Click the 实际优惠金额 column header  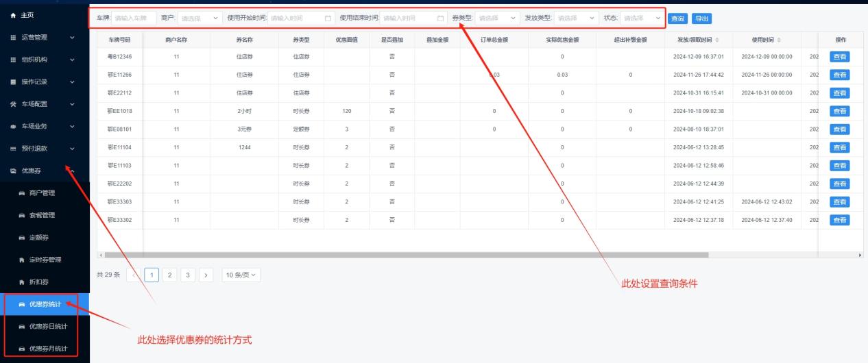562,40
